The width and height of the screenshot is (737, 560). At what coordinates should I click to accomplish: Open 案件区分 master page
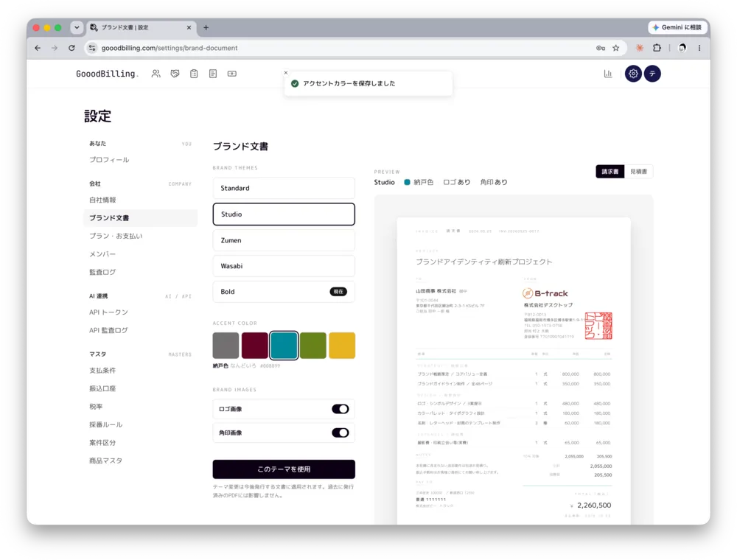tap(102, 443)
